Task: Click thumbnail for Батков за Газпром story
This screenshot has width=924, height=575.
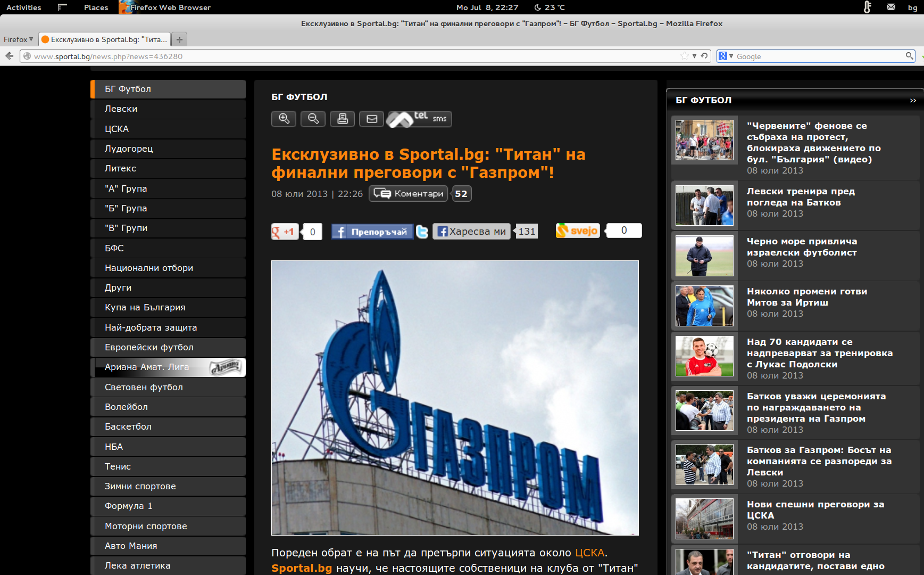Action: click(704, 464)
